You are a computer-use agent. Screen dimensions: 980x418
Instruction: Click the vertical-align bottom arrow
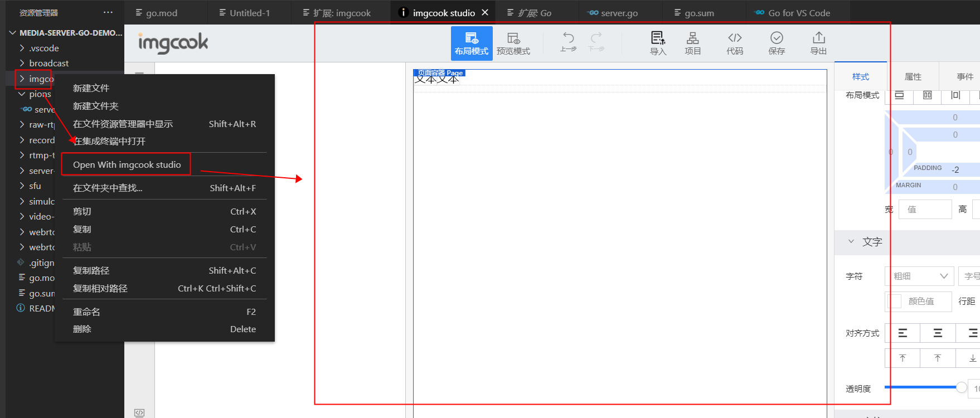[972, 358]
